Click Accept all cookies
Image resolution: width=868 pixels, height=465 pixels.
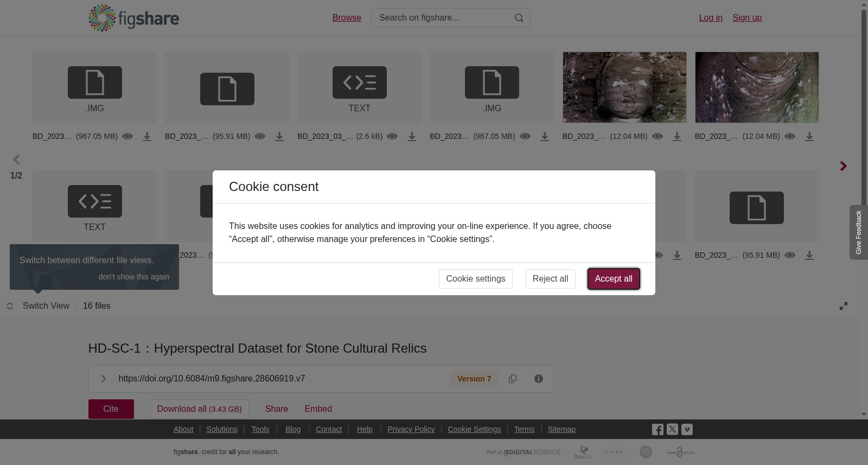[x=614, y=279]
